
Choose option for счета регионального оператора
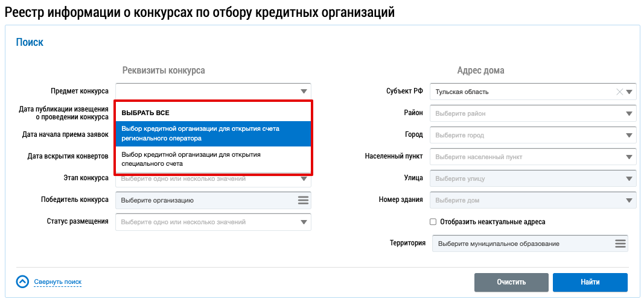[x=213, y=134]
